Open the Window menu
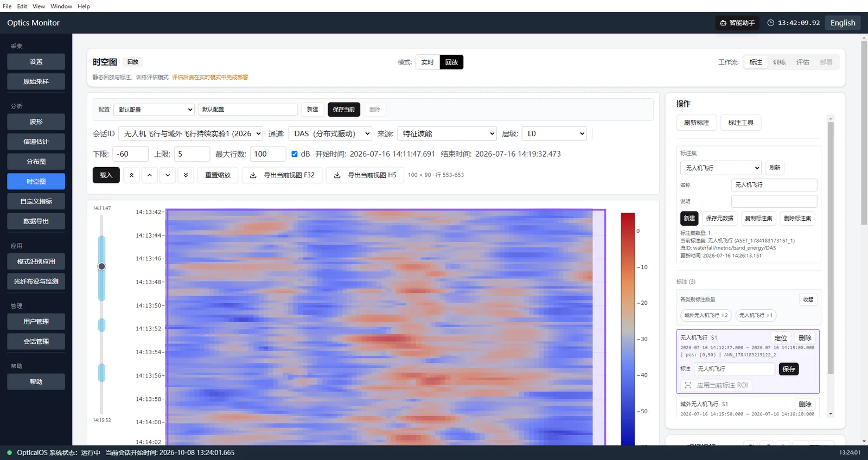The image size is (868, 460). click(x=61, y=6)
